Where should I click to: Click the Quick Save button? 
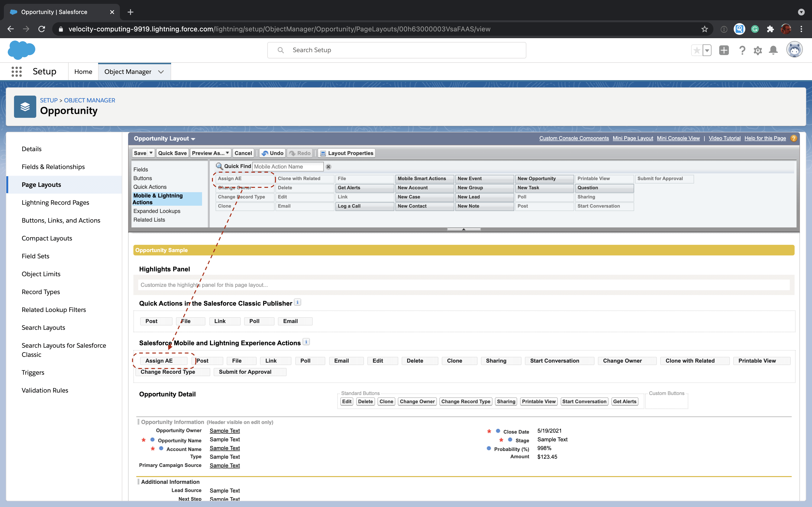tap(172, 153)
